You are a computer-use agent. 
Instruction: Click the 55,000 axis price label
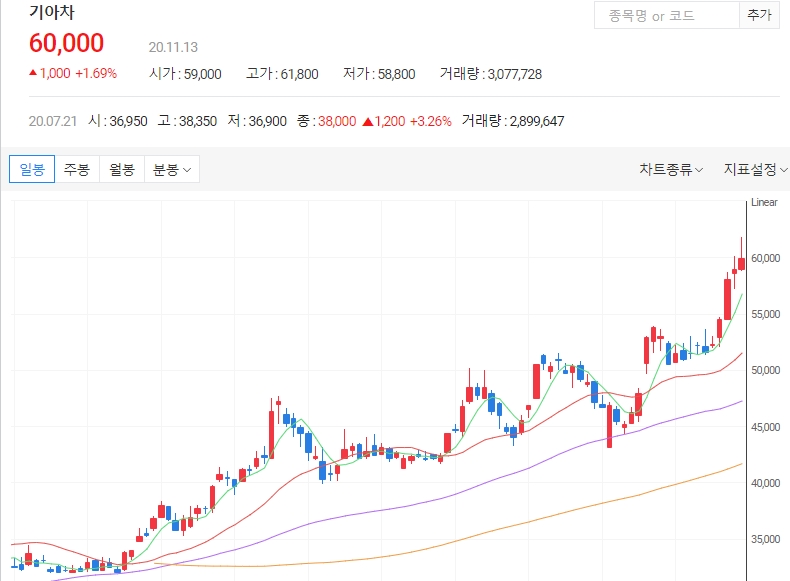tap(765, 314)
